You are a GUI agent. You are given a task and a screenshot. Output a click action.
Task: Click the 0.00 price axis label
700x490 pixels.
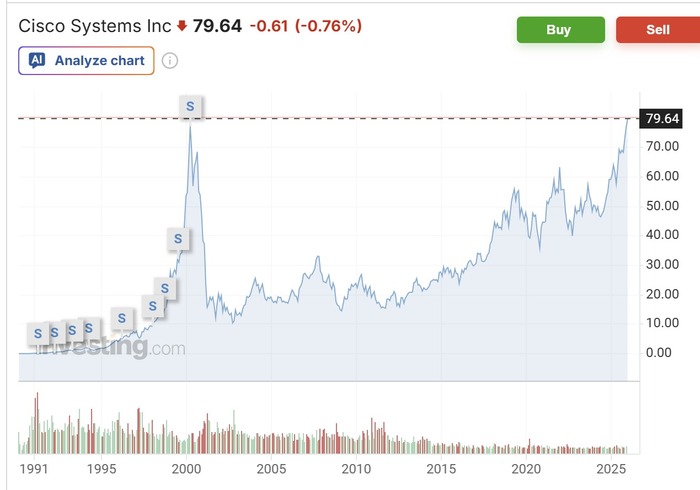pos(659,353)
